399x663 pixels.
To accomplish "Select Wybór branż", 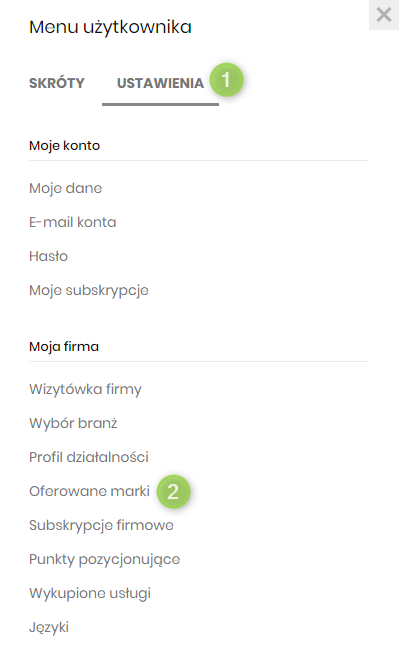I will pyautogui.click(x=73, y=423).
